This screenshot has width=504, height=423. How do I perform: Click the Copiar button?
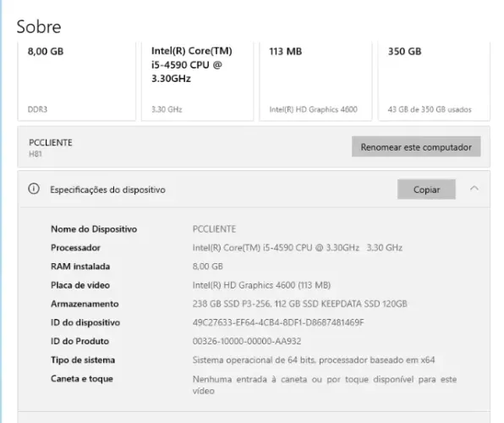[x=426, y=190]
